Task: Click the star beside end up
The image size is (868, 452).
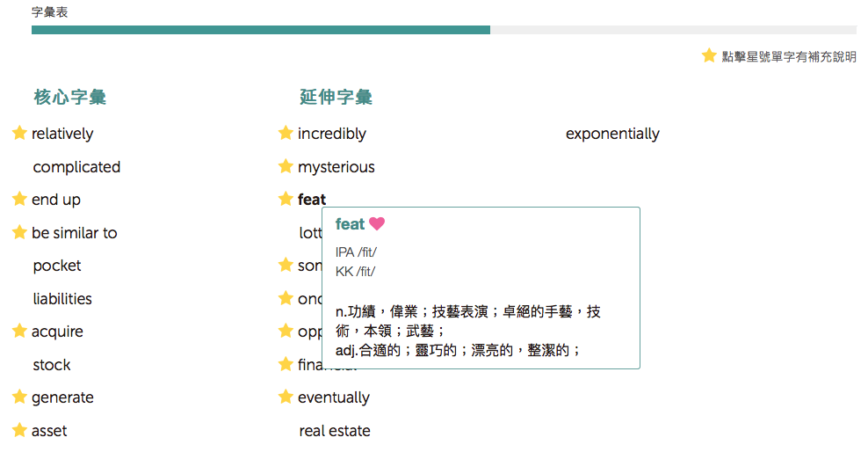Action: (x=19, y=199)
